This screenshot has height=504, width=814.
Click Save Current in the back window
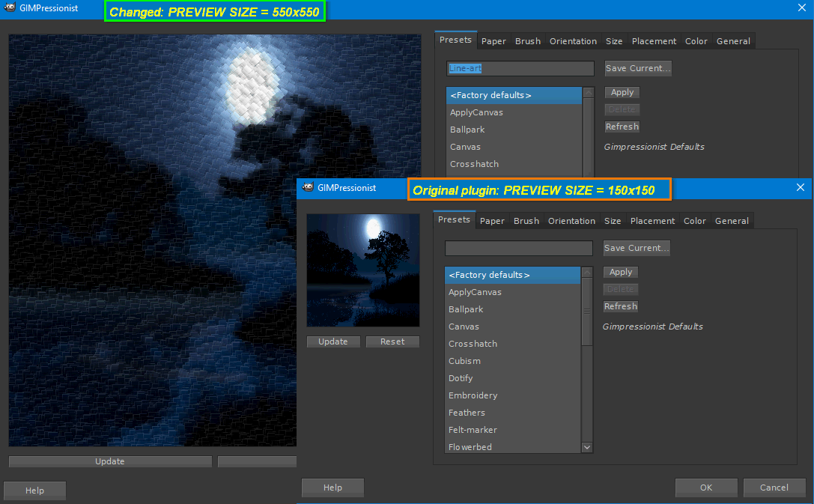click(x=637, y=68)
